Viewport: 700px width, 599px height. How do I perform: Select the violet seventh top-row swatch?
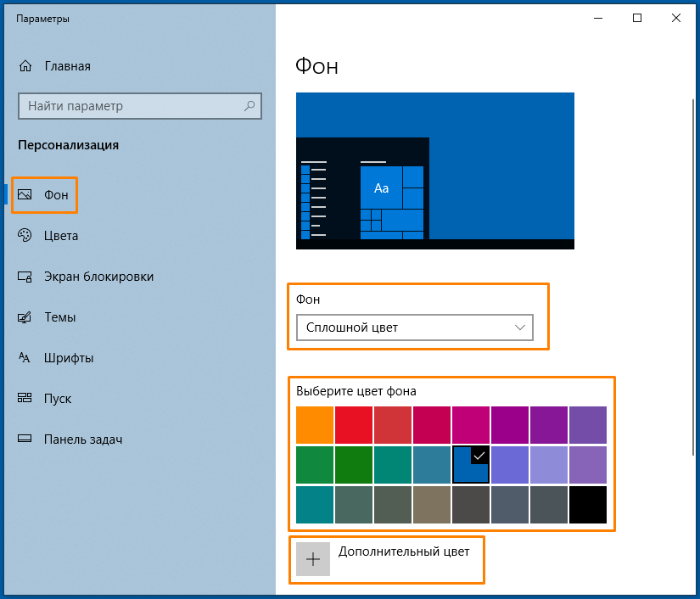549,425
